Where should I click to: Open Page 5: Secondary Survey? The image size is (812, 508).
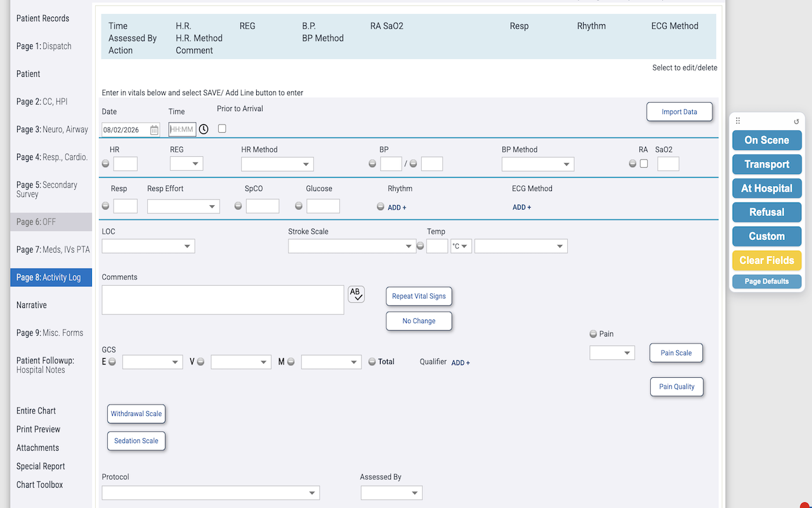(x=47, y=189)
